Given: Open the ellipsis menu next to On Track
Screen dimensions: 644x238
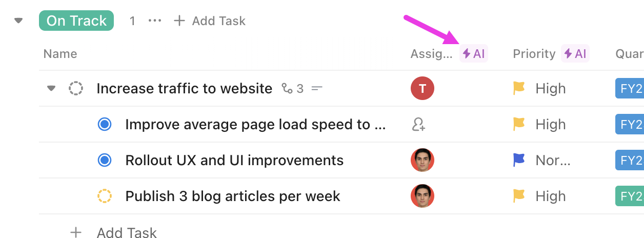Looking at the screenshot, I should point(155,21).
